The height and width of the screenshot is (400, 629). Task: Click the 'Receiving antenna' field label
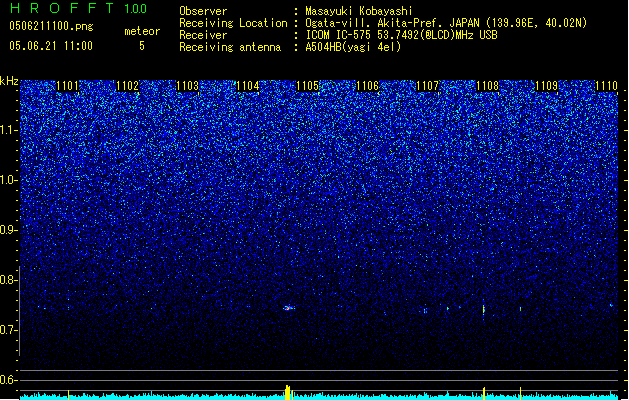pos(230,47)
